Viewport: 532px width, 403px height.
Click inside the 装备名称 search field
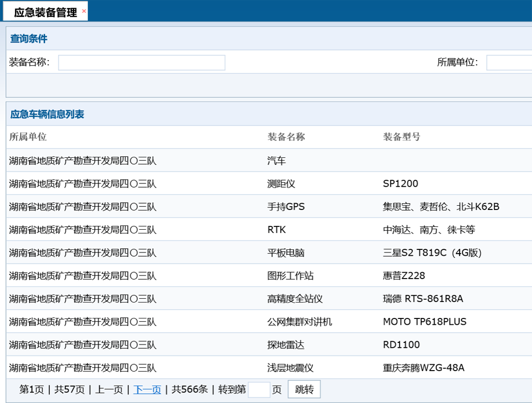(141, 62)
